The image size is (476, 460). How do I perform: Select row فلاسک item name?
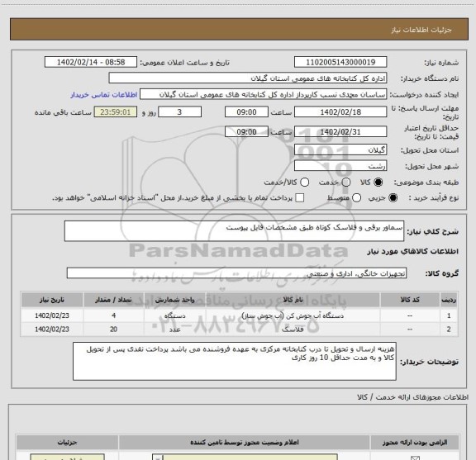293,330
